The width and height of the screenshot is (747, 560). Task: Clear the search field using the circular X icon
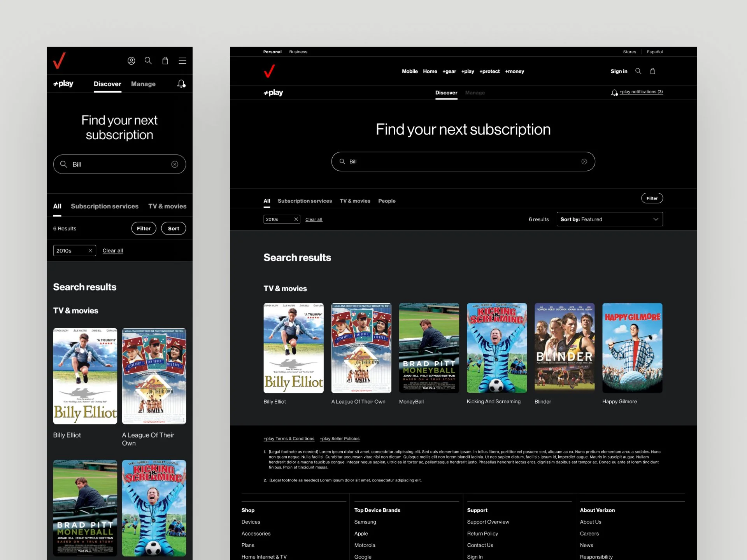coord(584,161)
